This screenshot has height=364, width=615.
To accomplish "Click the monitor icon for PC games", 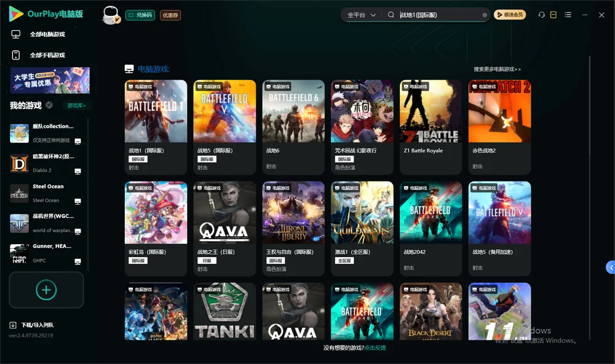I will (x=16, y=34).
